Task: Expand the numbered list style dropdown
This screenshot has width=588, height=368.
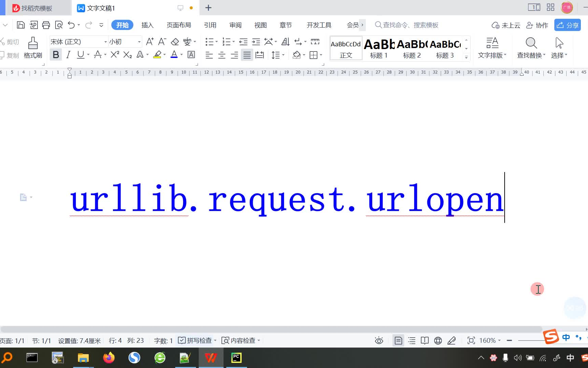Action: click(234, 42)
